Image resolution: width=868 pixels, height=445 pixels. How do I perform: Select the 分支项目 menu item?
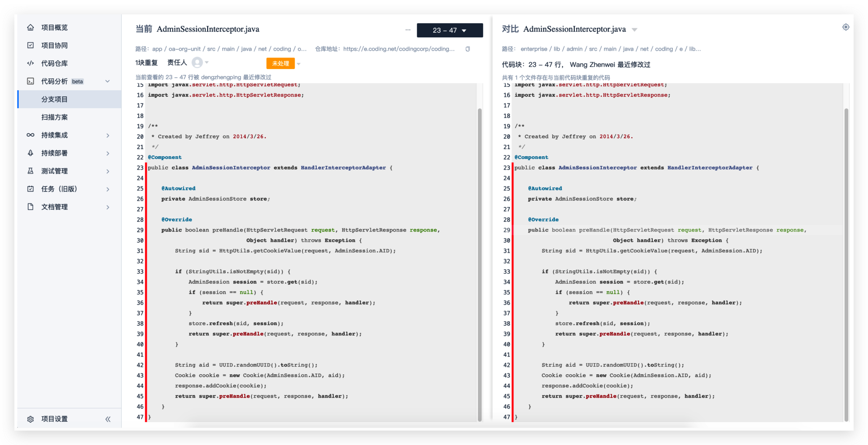pos(54,99)
